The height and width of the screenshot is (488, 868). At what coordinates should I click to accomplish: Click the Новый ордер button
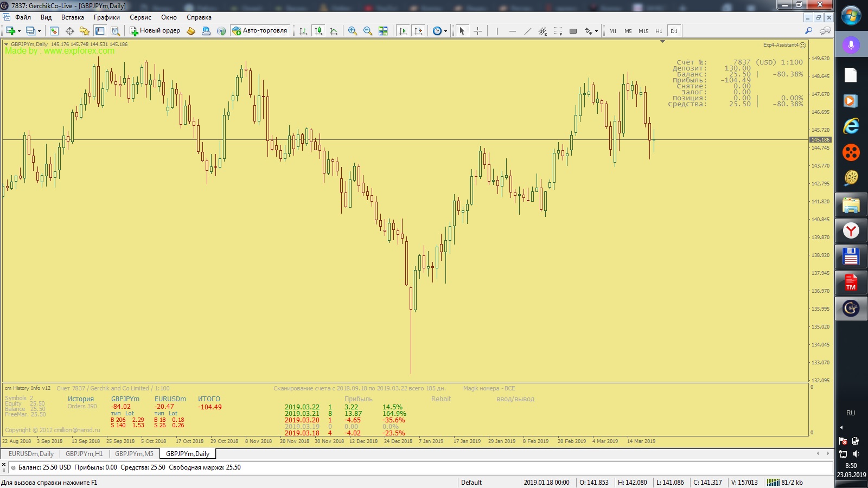[155, 31]
